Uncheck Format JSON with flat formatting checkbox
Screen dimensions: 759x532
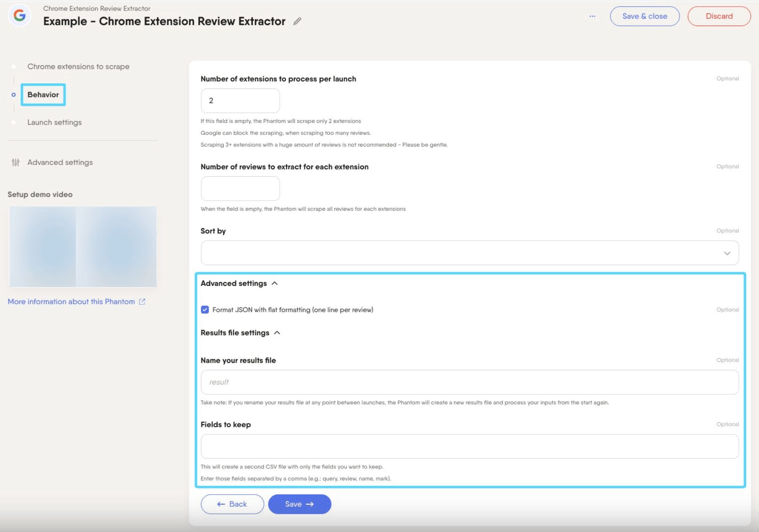pos(205,310)
